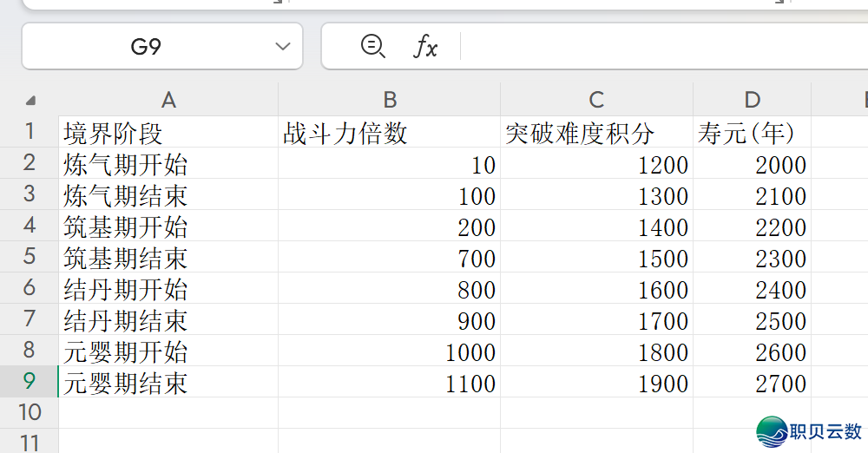This screenshot has height=453, width=868.
Task: Click cell with value 2500
Action: (752, 319)
